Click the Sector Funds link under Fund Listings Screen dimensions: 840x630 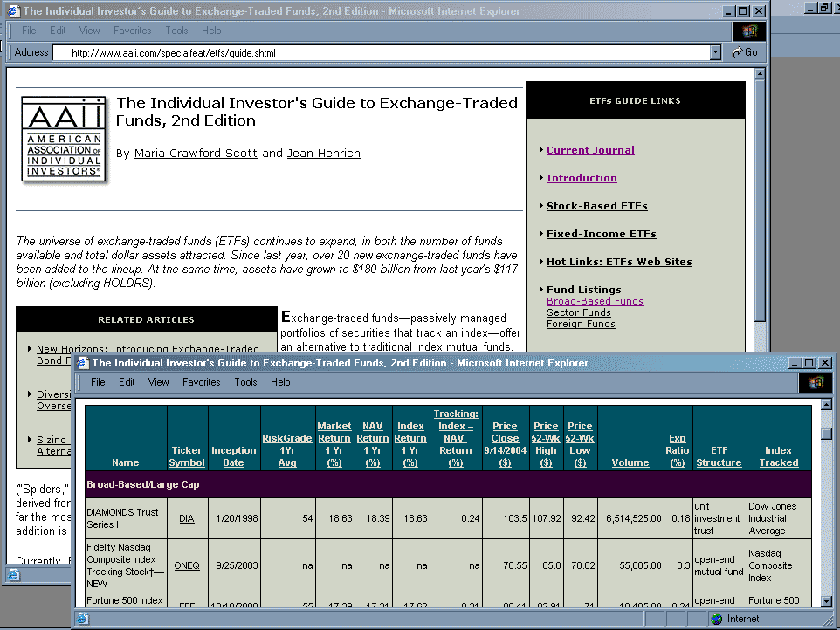(x=578, y=312)
